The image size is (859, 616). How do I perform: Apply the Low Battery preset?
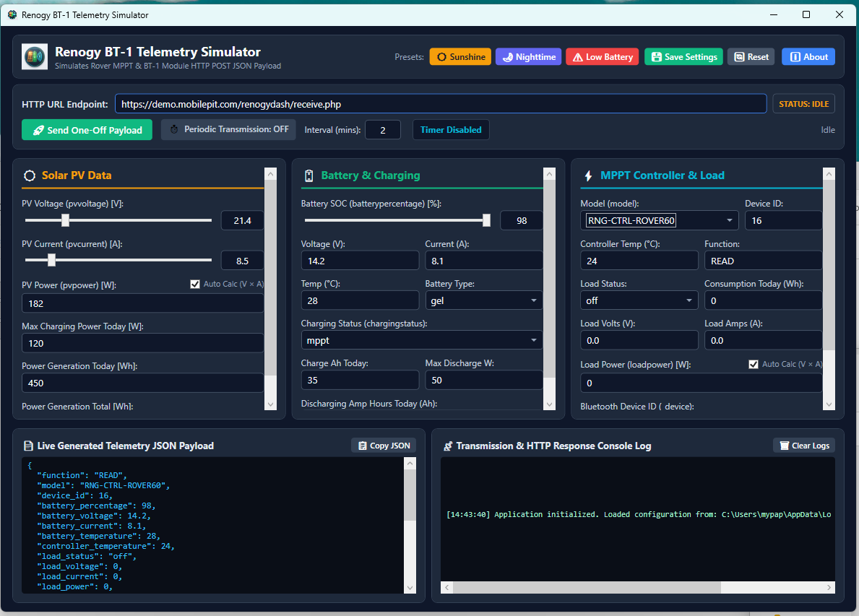click(602, 57)
